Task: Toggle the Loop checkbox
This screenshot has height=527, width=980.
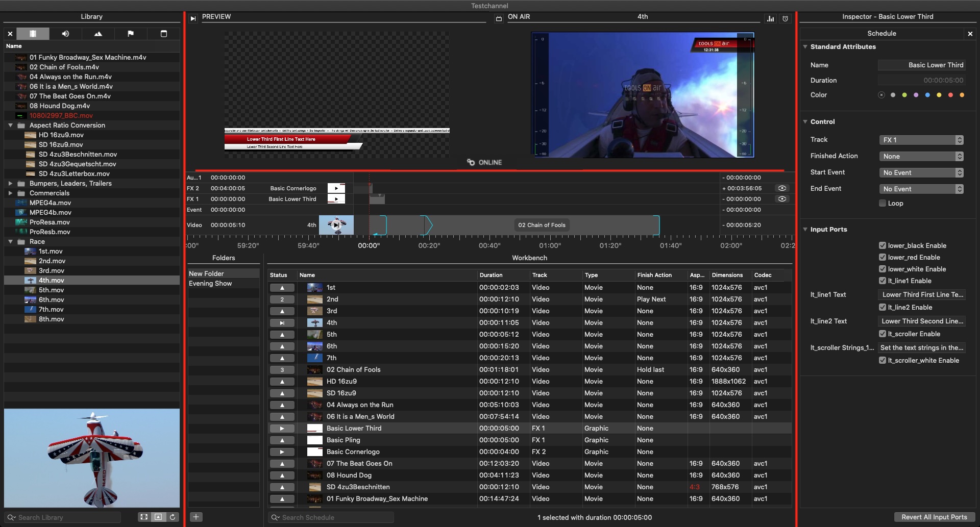Action: [882, 203]
